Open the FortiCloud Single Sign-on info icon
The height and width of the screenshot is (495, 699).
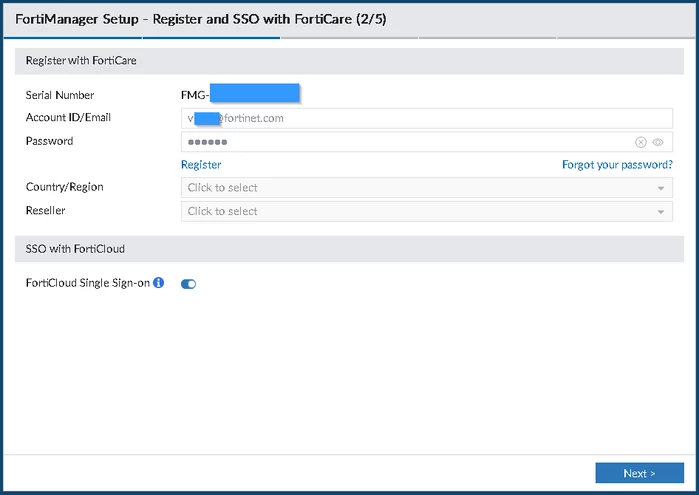tap(158, 283)
